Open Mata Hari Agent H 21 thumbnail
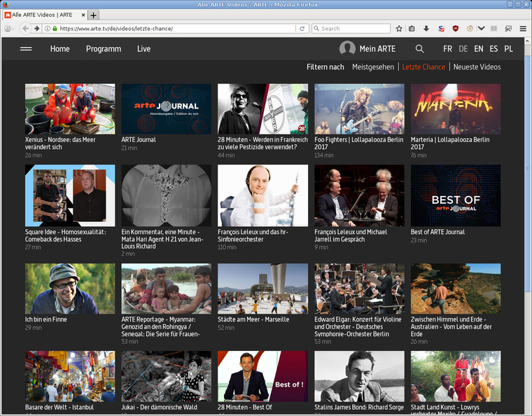Viewport: 532px width, 416px height. [x=167, y=195]
